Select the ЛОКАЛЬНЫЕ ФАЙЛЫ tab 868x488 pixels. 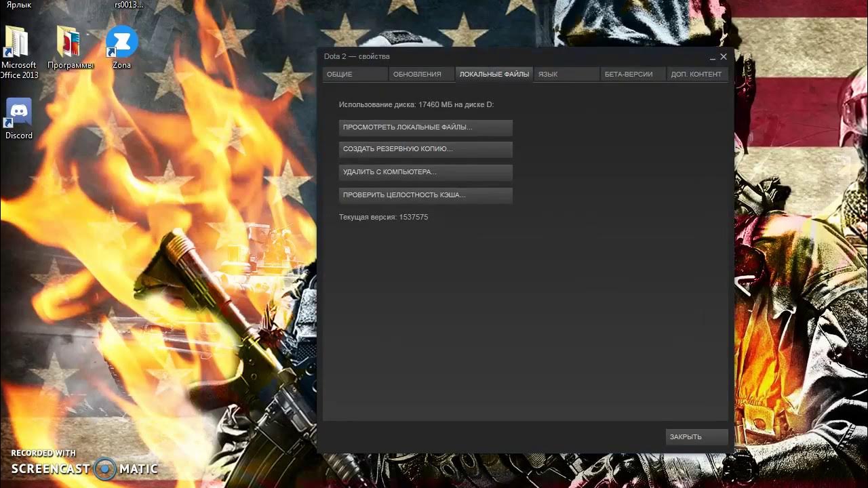(494, 74)
